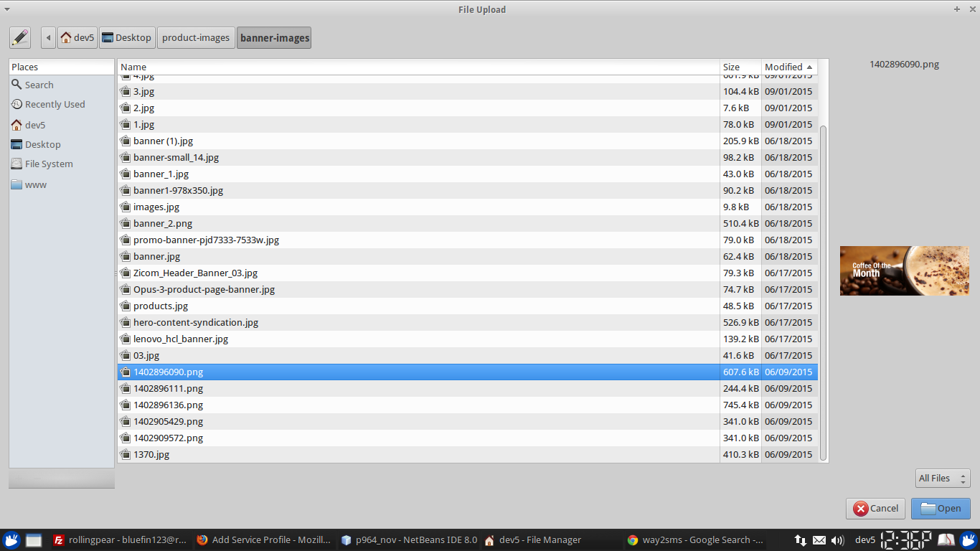Viewport: 980px width, 551px height.
Task: Click the back arrow in path bar
Action: tap(48, 37)
